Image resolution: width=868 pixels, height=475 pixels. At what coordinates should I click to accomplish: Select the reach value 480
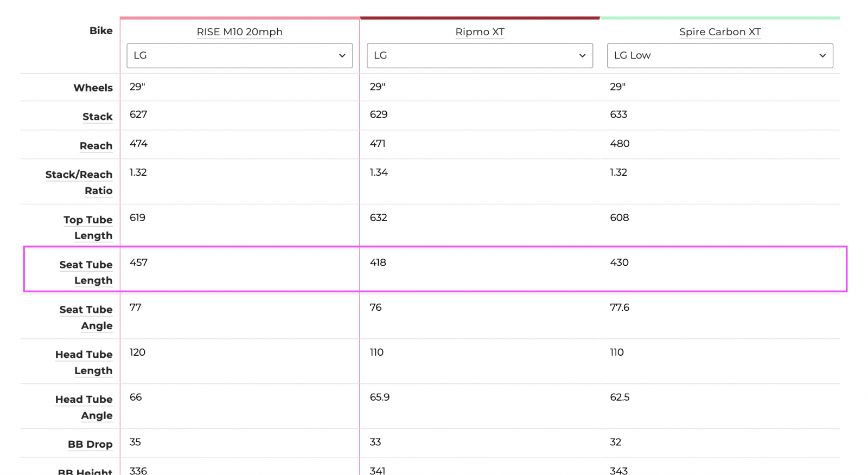620,144
